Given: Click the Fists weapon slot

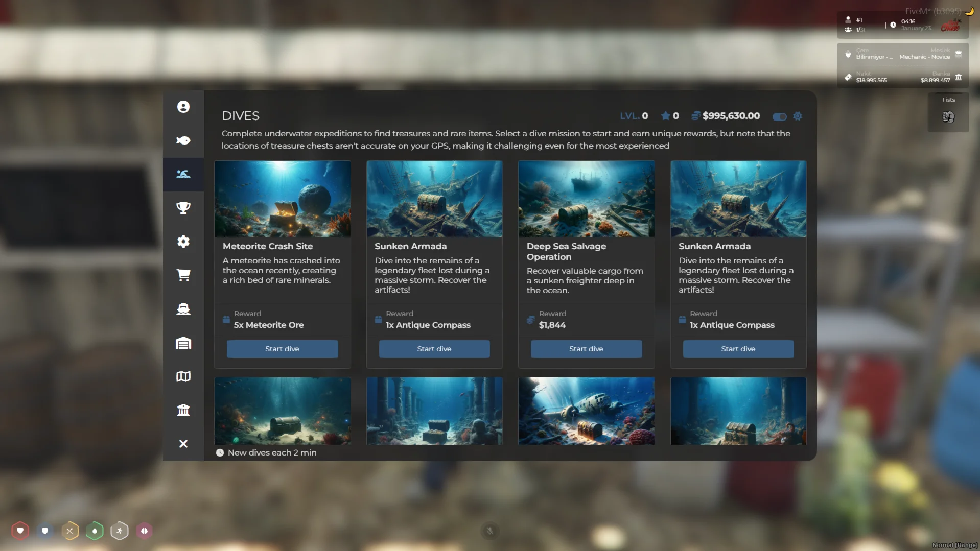Looking at the screenshot, I should [948, 113].
